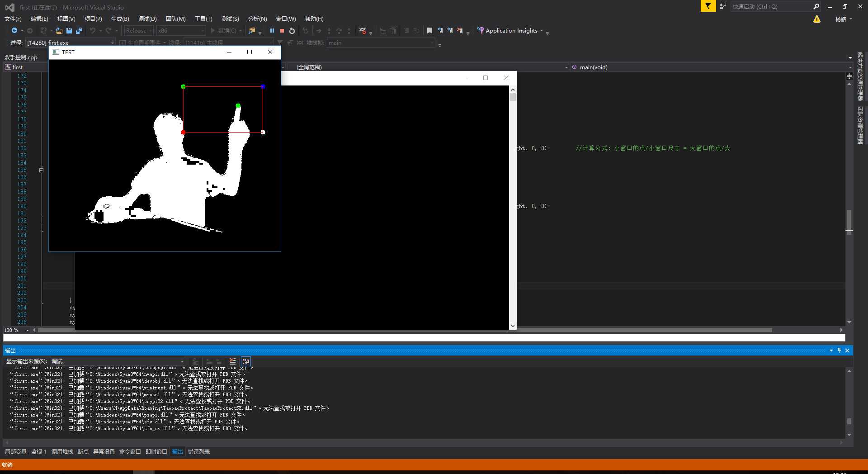Switch to the 错误列表 tab
868x474 pixels.
[x=199, y=452]
